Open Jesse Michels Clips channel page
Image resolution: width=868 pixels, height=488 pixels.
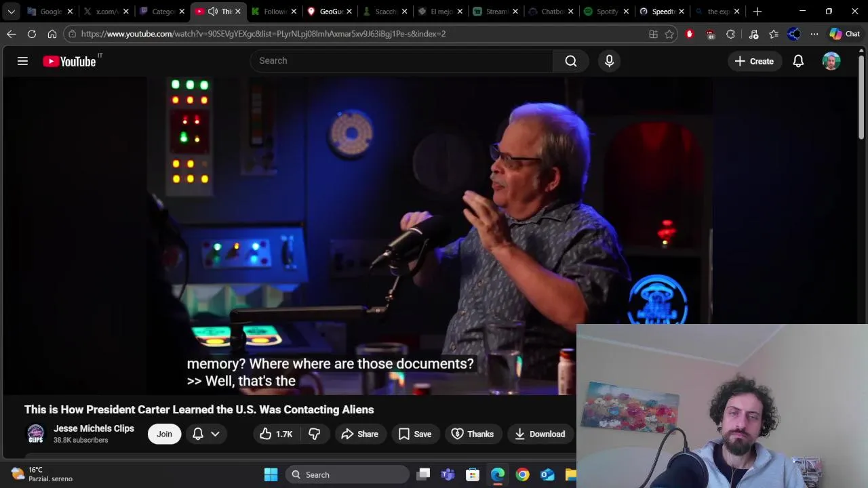point(94,428)
